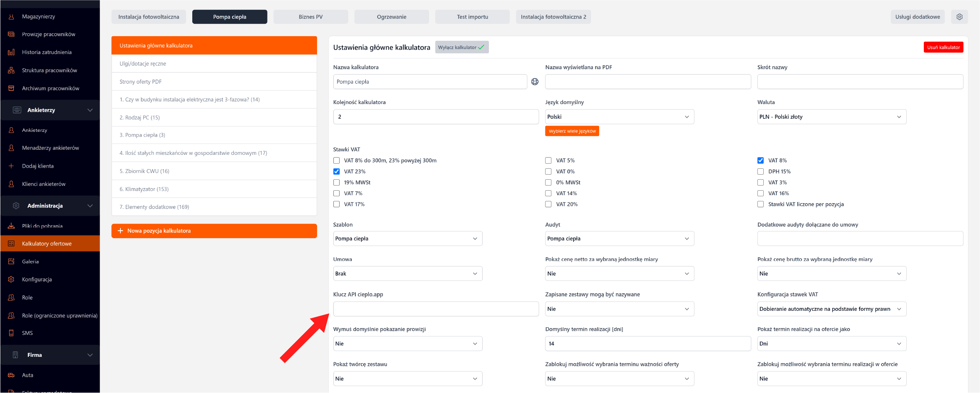Open the Strony oferty PDF section
The height and width of the screenshot is (393, 980).
214,81
